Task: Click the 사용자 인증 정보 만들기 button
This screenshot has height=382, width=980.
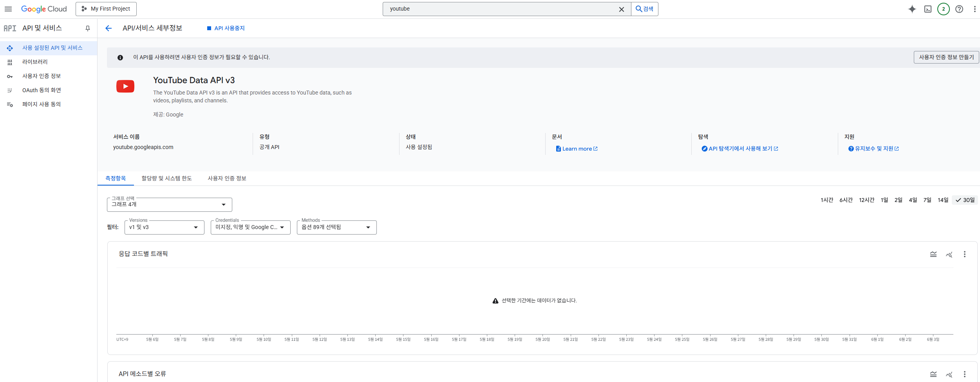Action: 946,57
